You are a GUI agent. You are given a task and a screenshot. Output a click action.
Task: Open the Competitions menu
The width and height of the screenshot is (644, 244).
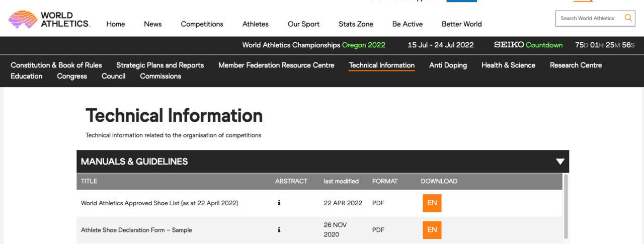[x=202, y=24]
